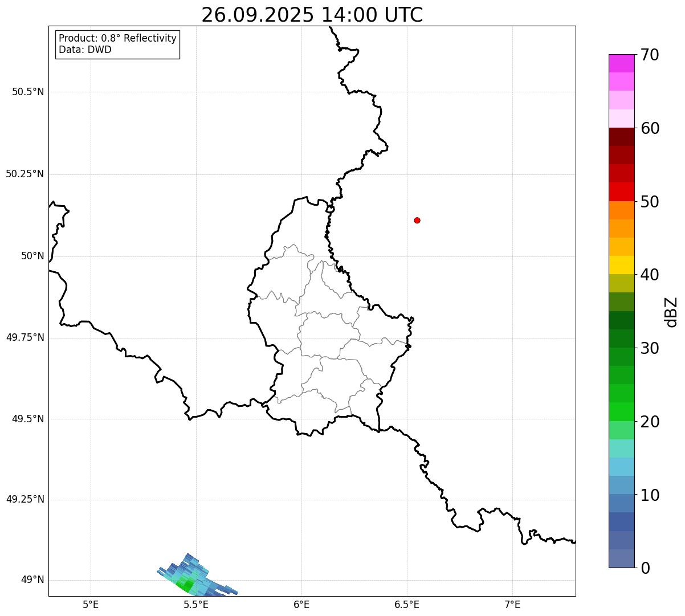Click the 'dBZ' colorbar label
This screenshot has height=616, width=685.
[671, 311]
